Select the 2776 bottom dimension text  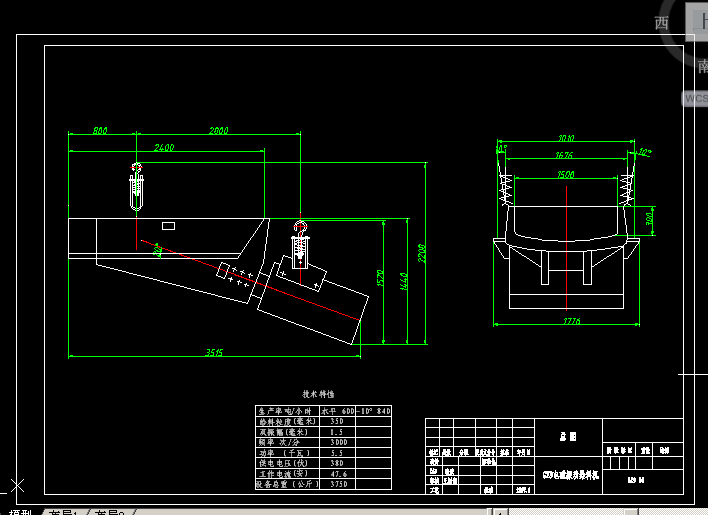(x=572, y=321)
